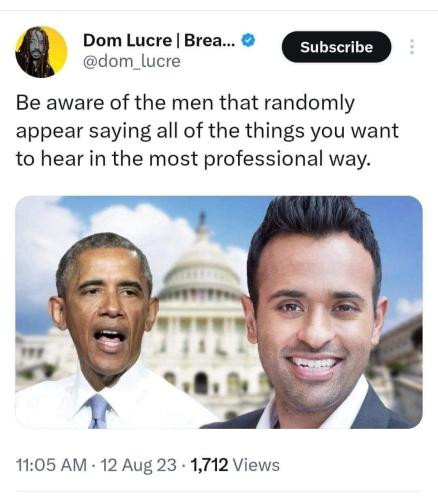Click the light blue necktie in the photo
The image size is (438, 500).
(x=98, y=412)
